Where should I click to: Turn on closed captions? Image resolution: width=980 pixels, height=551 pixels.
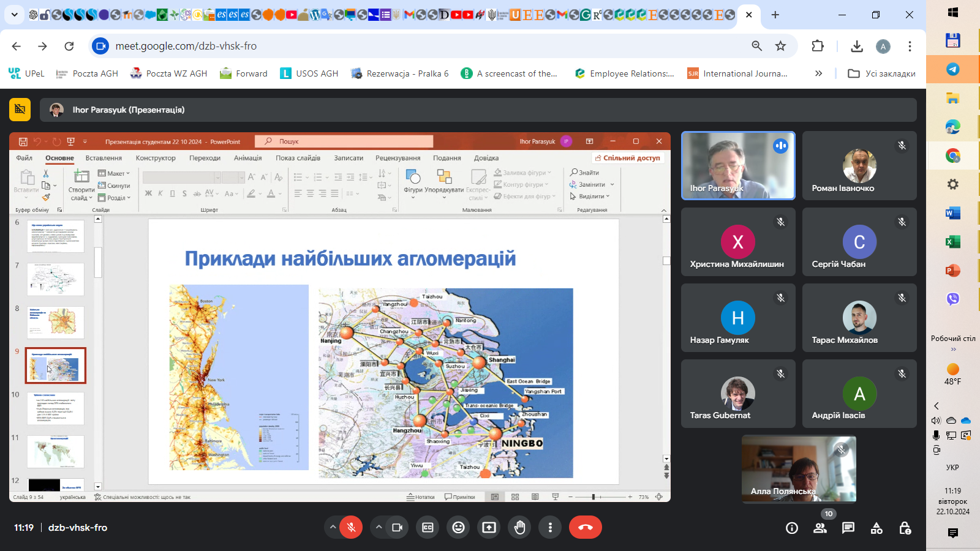pos(428,527)
